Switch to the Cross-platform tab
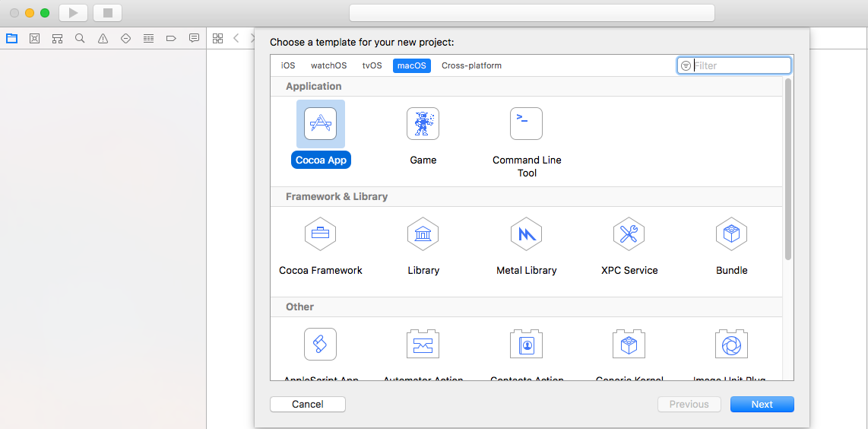 point(472,65)
